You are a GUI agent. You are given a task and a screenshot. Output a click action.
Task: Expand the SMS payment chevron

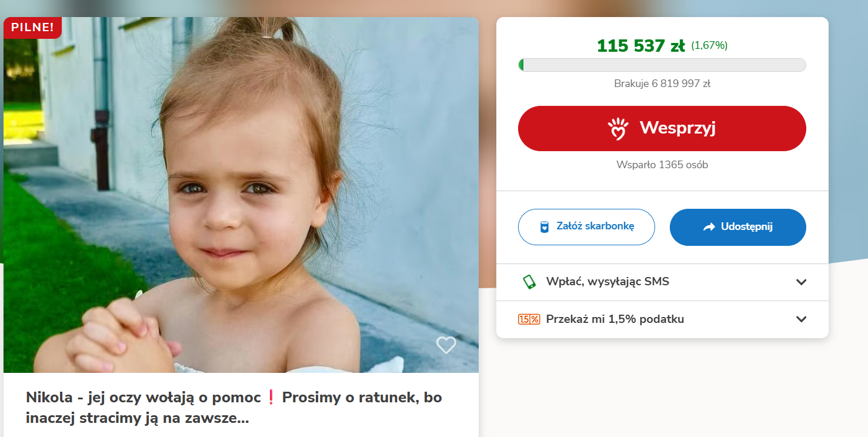(x=801, y=282)
